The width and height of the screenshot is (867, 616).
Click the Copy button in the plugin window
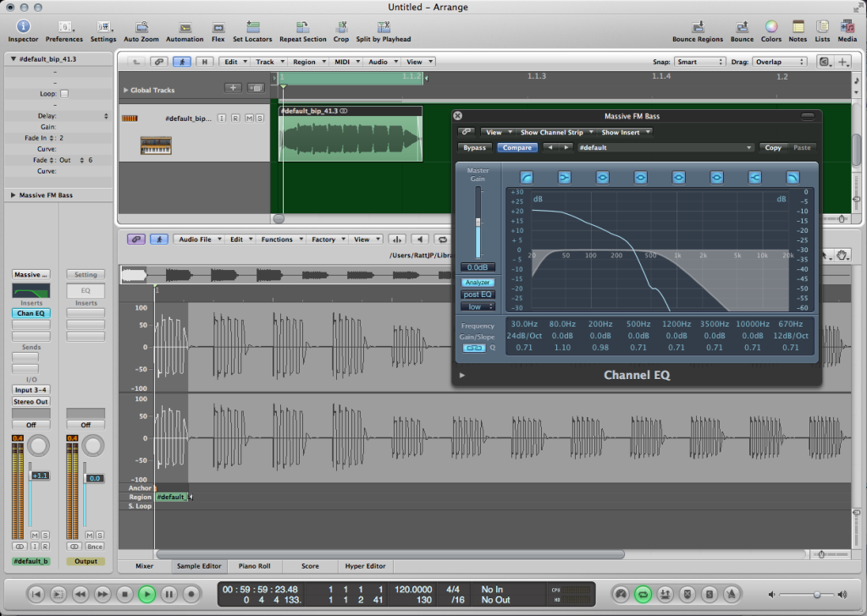(772, 147)
